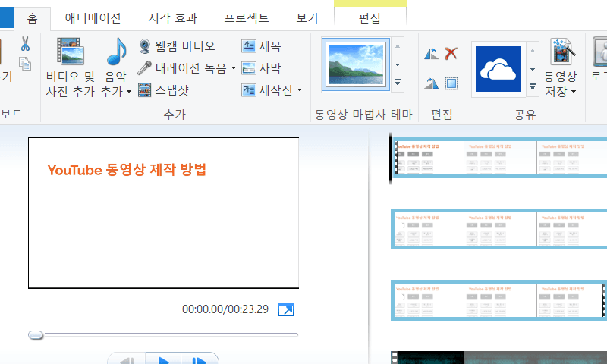Expand the 제작진 dropdown arrow
This screenshot has height=364, width=607.
click(x=300, y=90)
